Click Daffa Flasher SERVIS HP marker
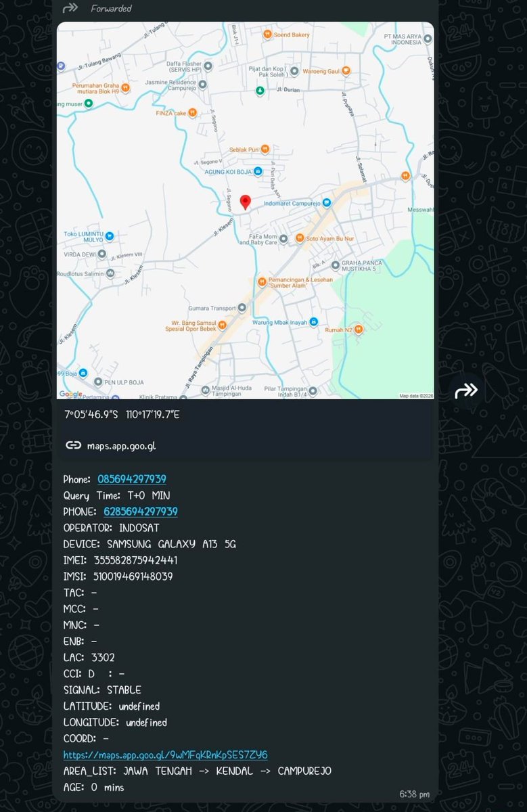Viewport: 527px width, 812px height. (x=208, y=66)
